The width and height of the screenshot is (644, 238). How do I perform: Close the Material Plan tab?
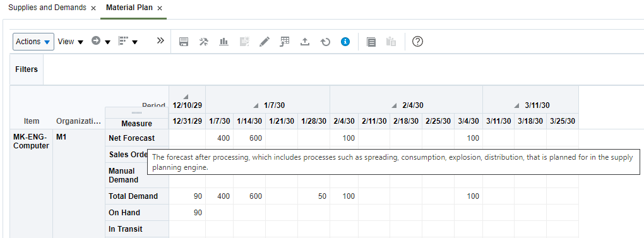[160, 8]
